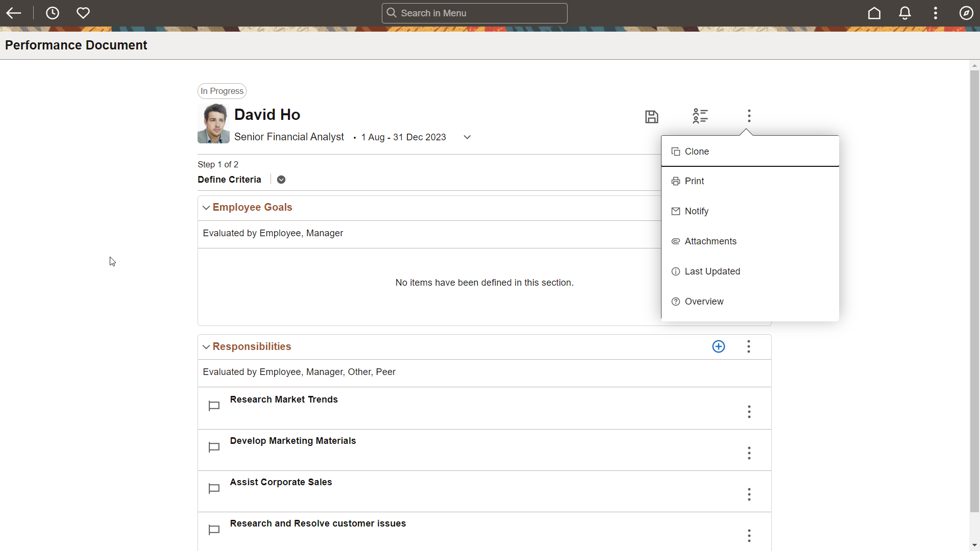Expand the review period dropdown arrow
The height and width of the screenshot is (551, 980).
click(x=467, y=137)
